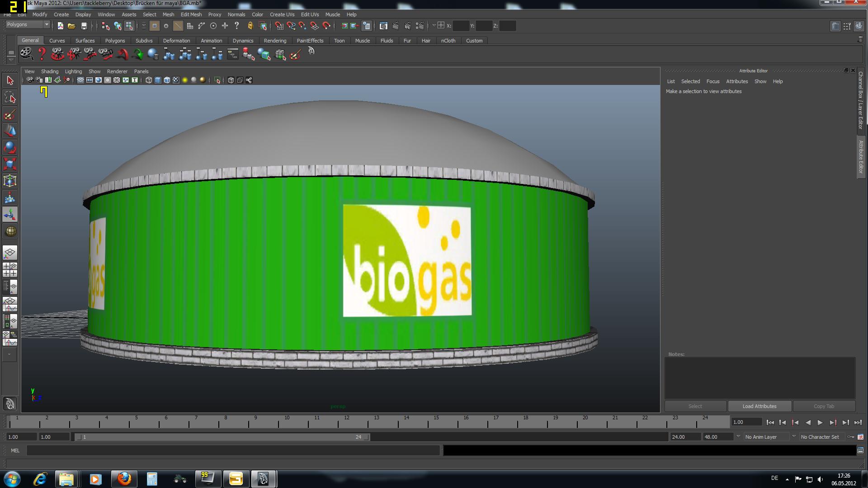The width and height of the screenshot is (868, 488).
Task: Toggle the viewport grid display
Action: [x=80, y=80]
